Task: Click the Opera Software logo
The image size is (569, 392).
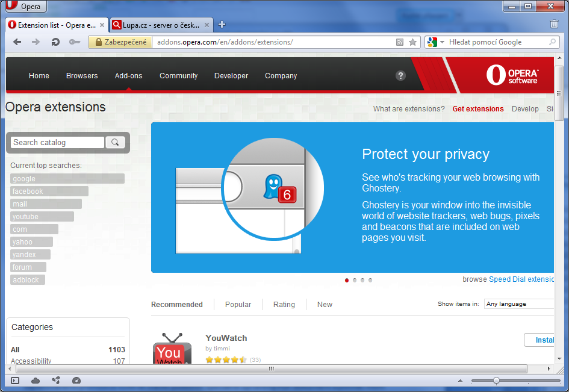Action: click(512, 75)
